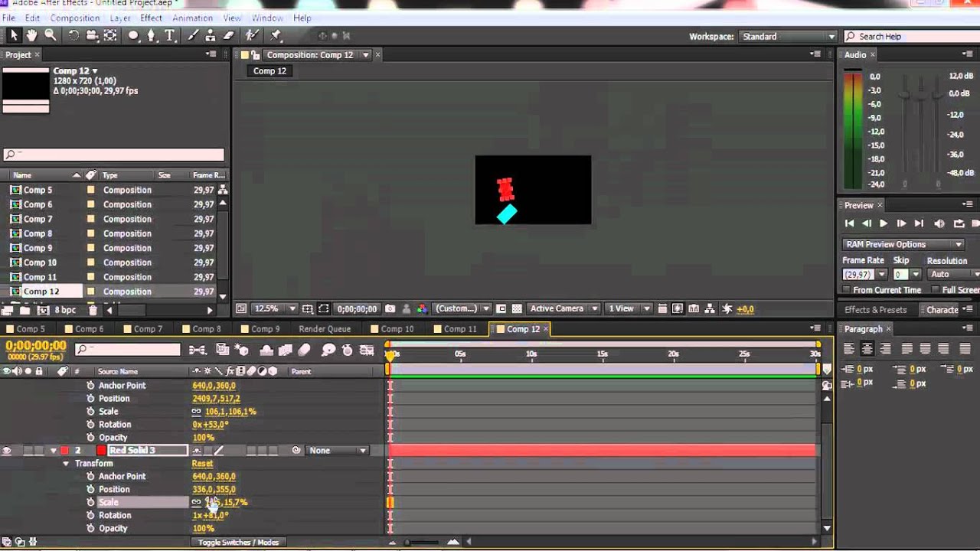Toggle the Full Screen checkbox
The width and height of the screenshot is (980, 551).
click(x=936, y=290)
